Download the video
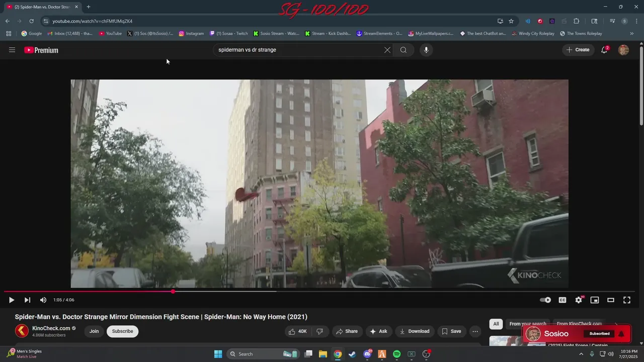The height and width of the screenshot is (362, 644). 415,331
